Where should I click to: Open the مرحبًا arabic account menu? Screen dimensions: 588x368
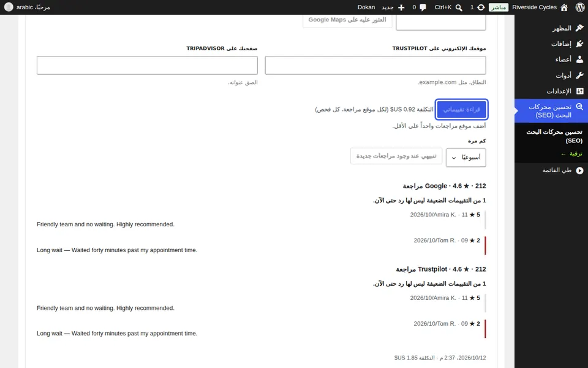click(x=33, y=7)
